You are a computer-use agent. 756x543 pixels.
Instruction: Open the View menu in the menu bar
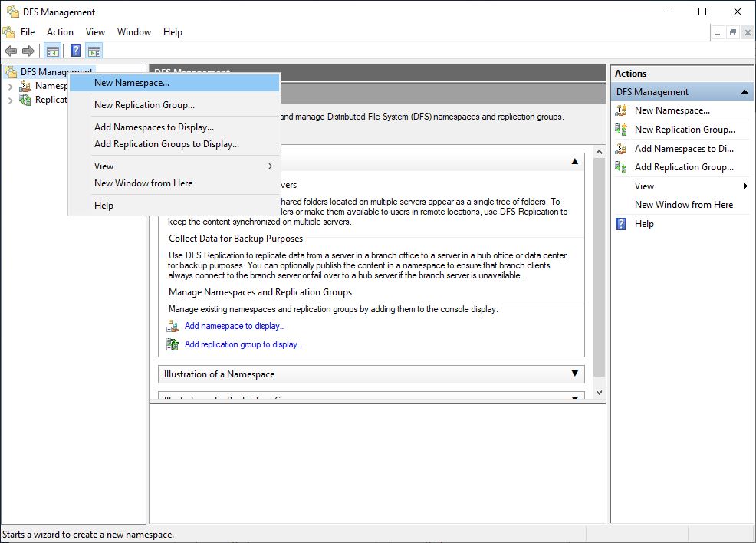click(x=96, y=32)
